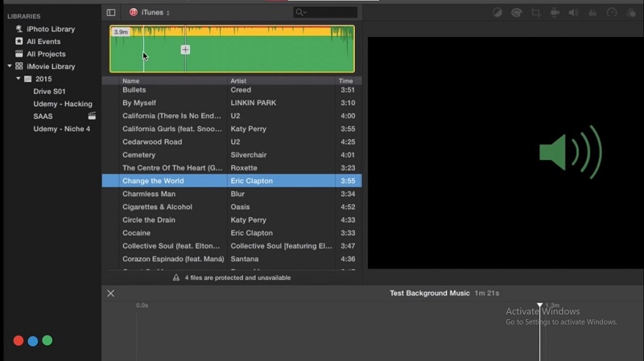644x361 pixels.
Task: Open Clip Filter and Audio Effects
Action: (x=631, y=13)
